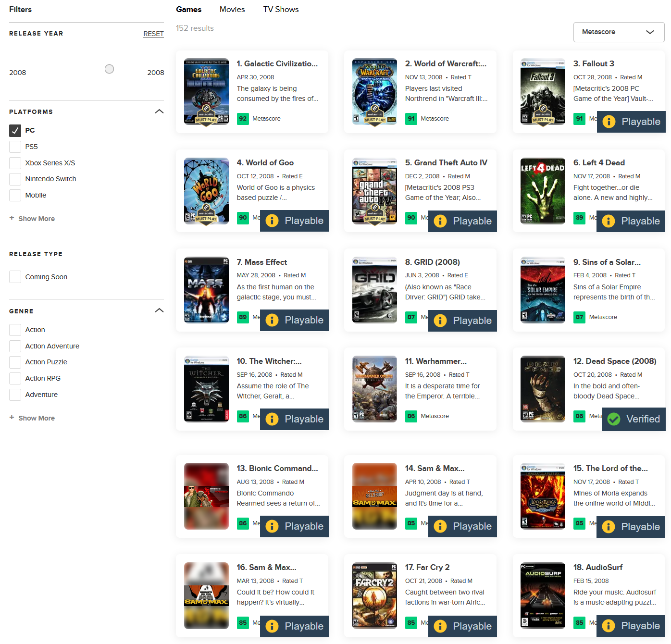The image size is (671, 644).
Task: Switch to the Movies tab
Action: (232, 9)
